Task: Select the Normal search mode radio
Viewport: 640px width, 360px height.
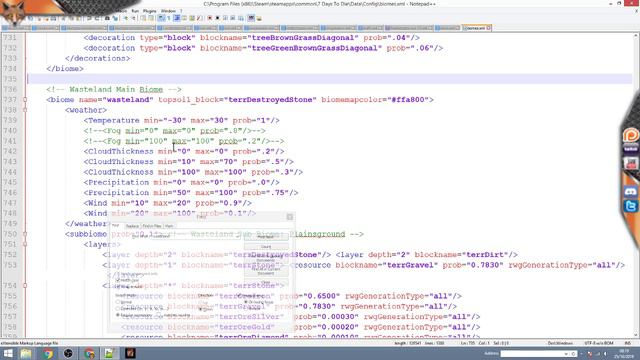Action: pos(118,302)
